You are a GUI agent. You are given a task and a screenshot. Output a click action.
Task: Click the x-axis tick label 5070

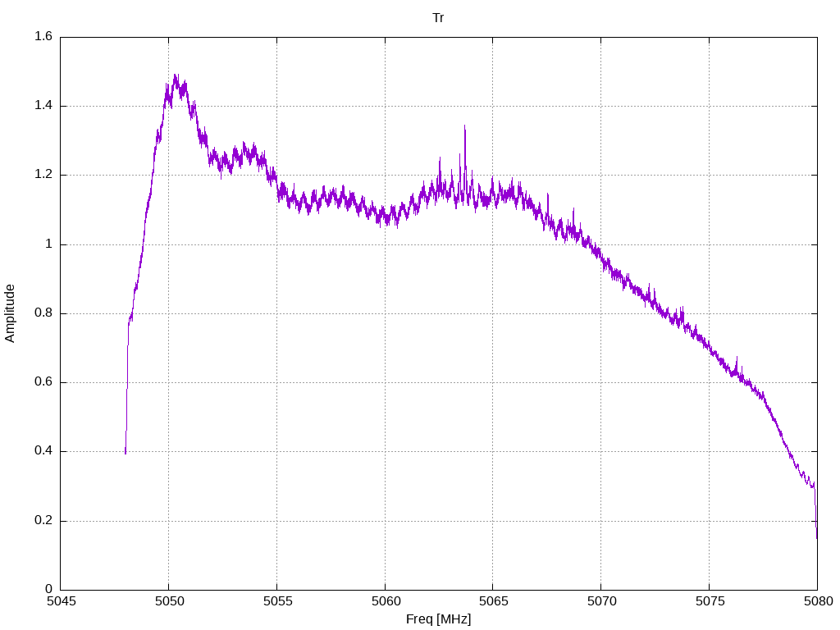pos(601,601)
